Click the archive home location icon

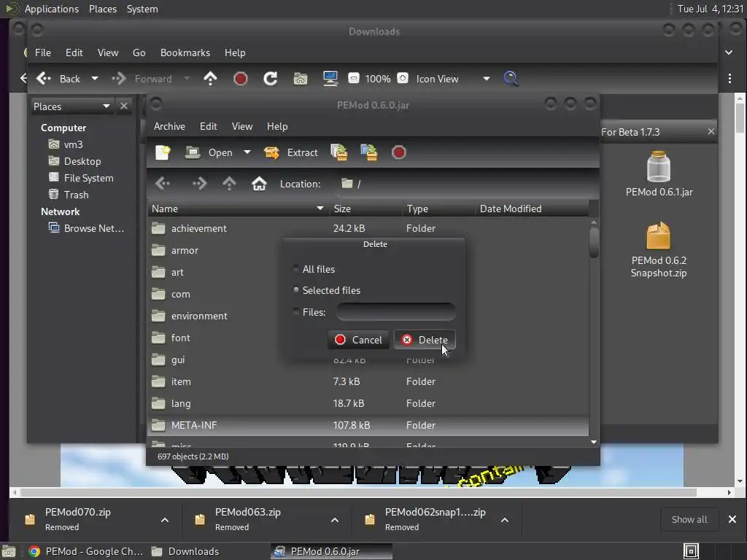point(259,184)
